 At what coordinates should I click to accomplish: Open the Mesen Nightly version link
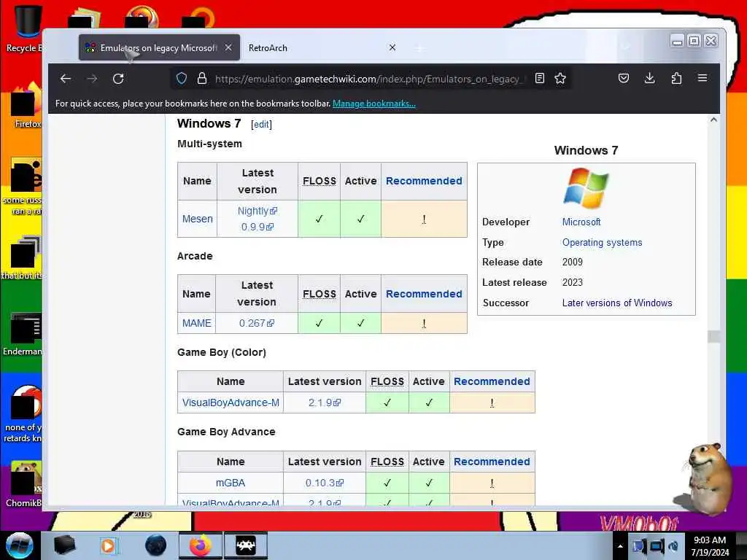click(x=258, y=211)
